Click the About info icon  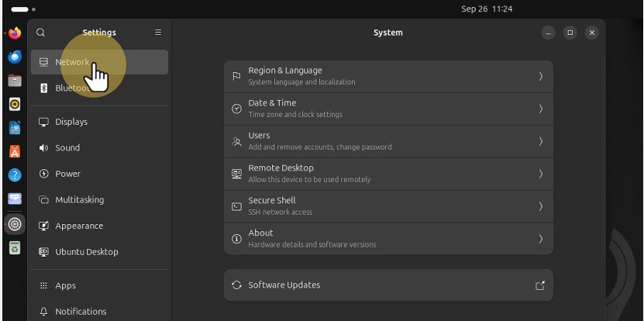[x=237, y=239]
